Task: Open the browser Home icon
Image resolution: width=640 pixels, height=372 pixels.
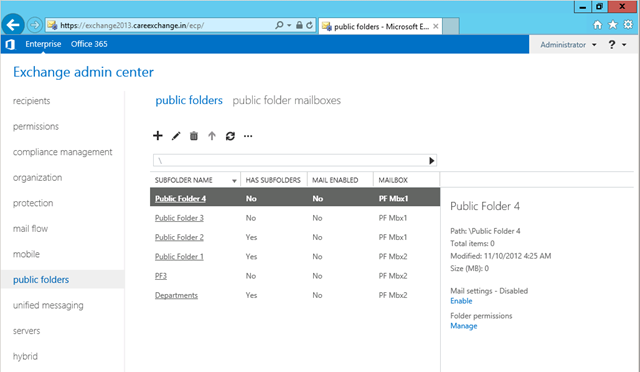Action: (x=598, y=25)
